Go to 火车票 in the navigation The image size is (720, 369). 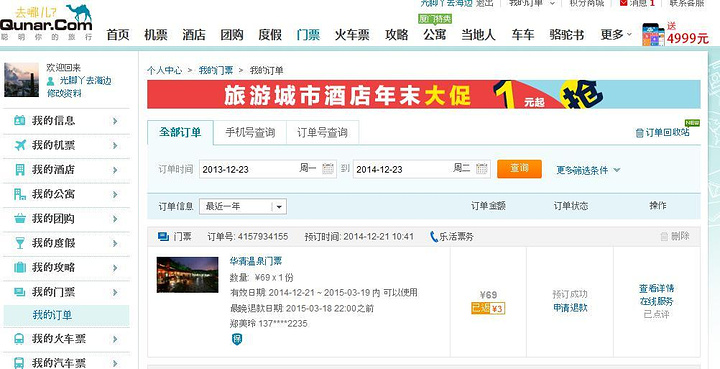[x=352, y=34]
